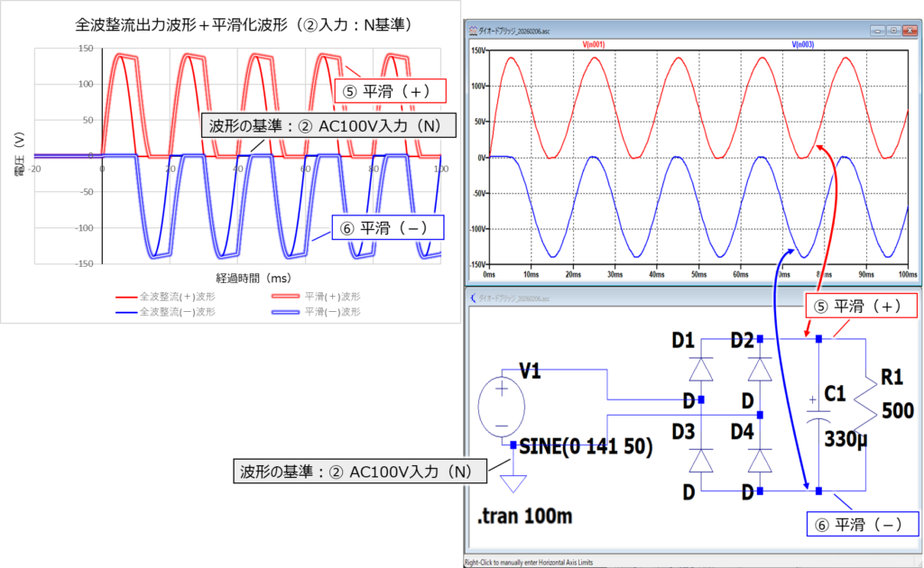
Task: Click the .tran 100m simulation directive
Action: click(x=528, y=519)
